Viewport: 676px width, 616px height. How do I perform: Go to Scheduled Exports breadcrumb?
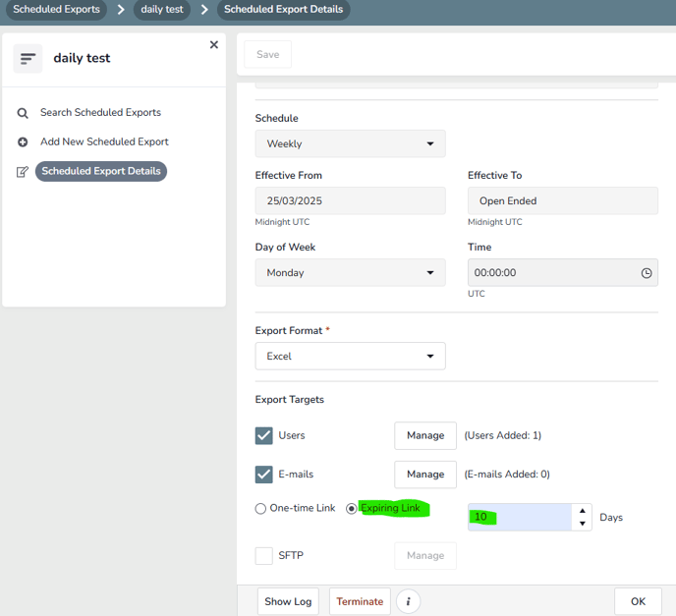pos(56,9)
